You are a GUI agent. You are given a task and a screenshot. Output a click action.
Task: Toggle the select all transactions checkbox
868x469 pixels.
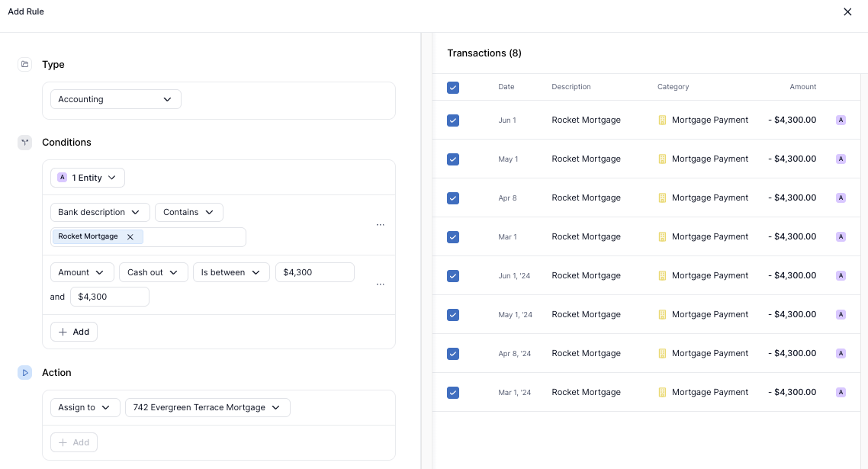coord(453,88)
